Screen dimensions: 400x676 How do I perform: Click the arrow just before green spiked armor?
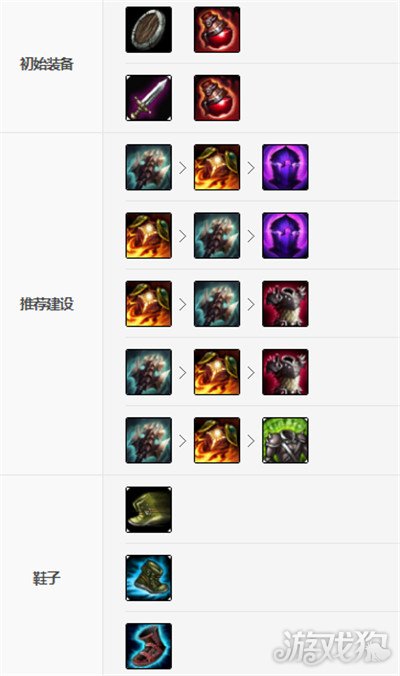point(251,441)
